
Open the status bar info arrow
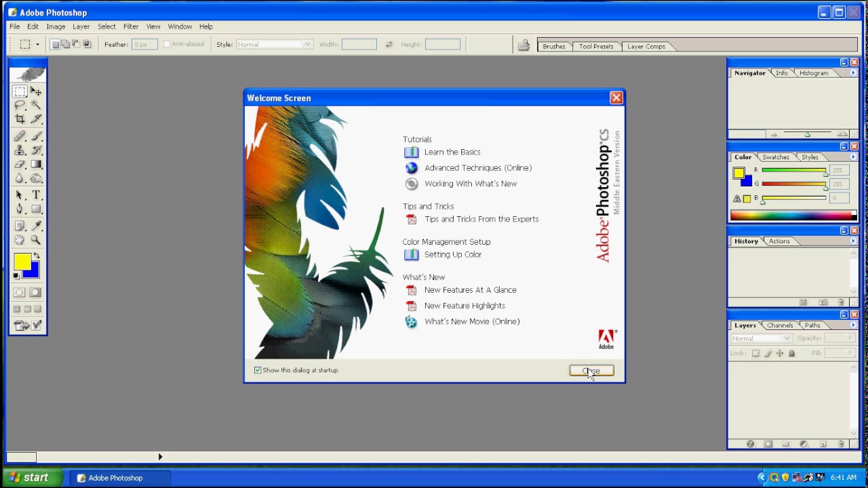point(160,457)
